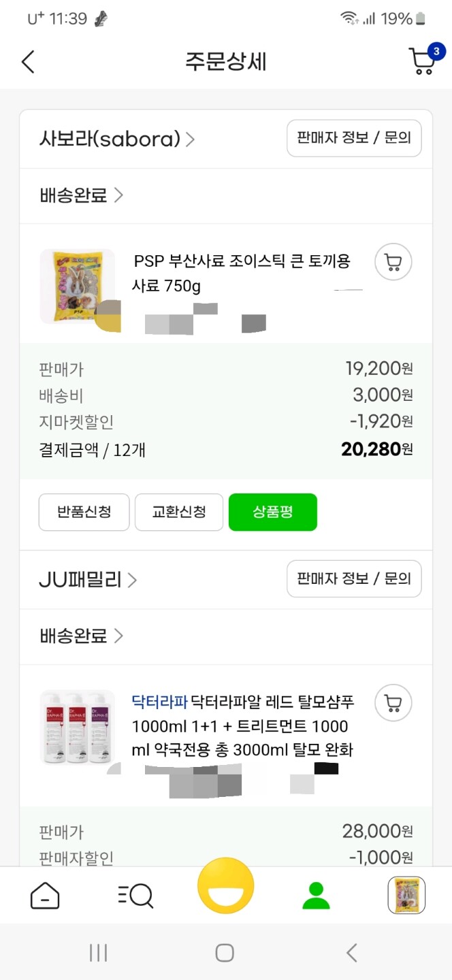Tap the yellow smile center button
The width and height of the screenshot is (452, 980).
click(226, 887)
